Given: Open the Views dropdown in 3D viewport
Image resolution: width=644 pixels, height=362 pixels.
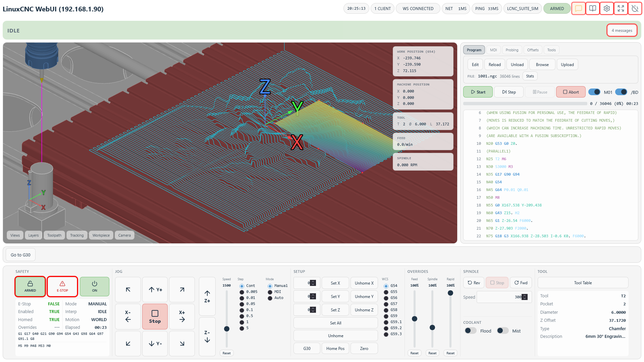Looking at the screenshot, I should (x=15, y=235).
